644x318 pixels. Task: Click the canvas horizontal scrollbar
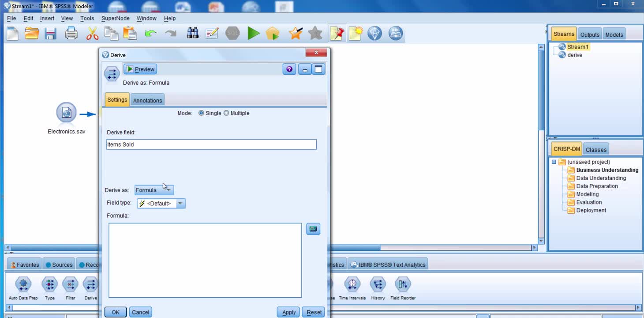click(x=432, y=248)
